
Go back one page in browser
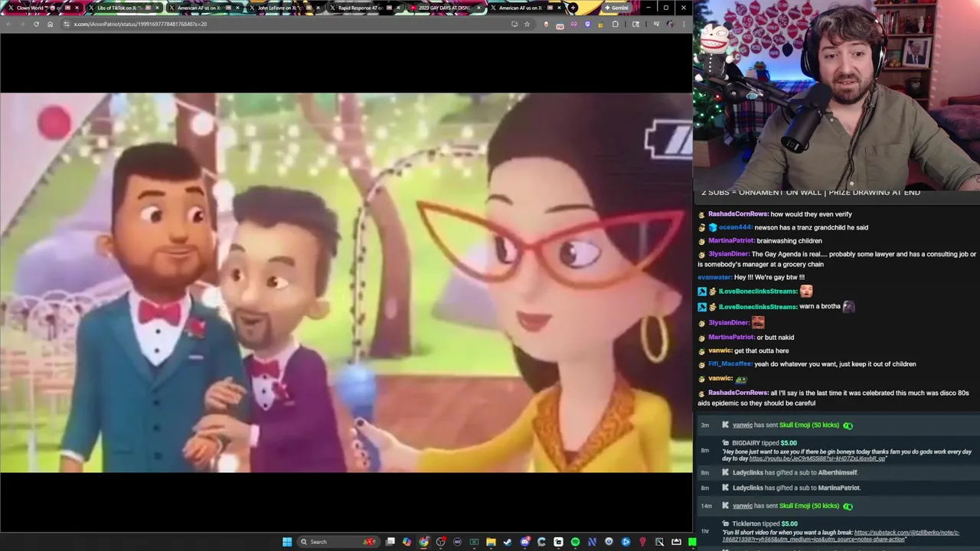coord(8,24)
